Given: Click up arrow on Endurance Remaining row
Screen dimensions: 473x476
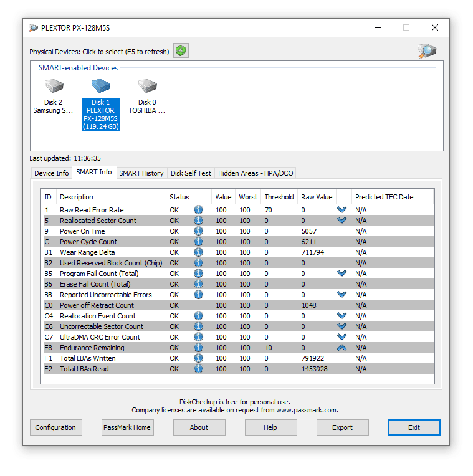Looking at the screenshot, I should (x=342, y=348).
